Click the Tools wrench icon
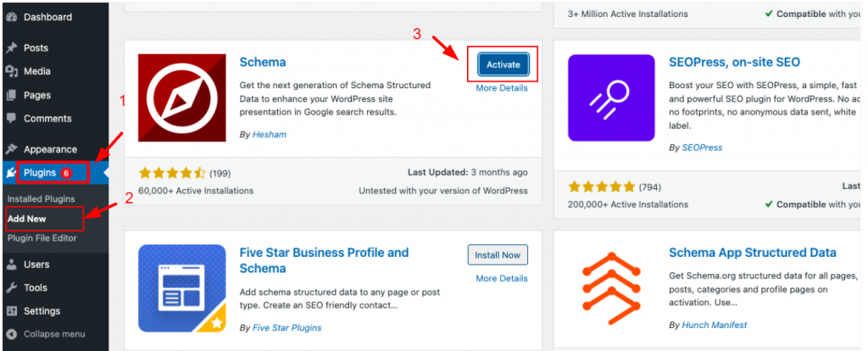This screenshot has width=868, height=351. point(12,288)
